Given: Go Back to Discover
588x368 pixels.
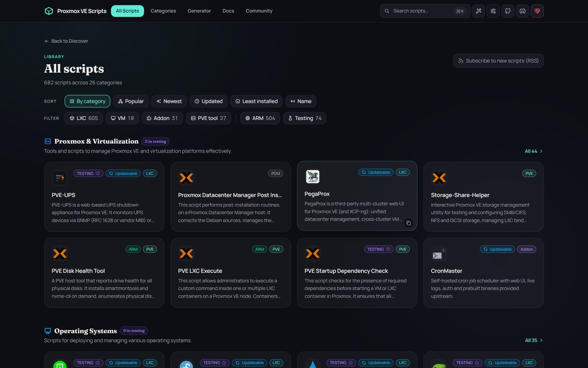Looking at the screenshot, I should tap(66, 41).
